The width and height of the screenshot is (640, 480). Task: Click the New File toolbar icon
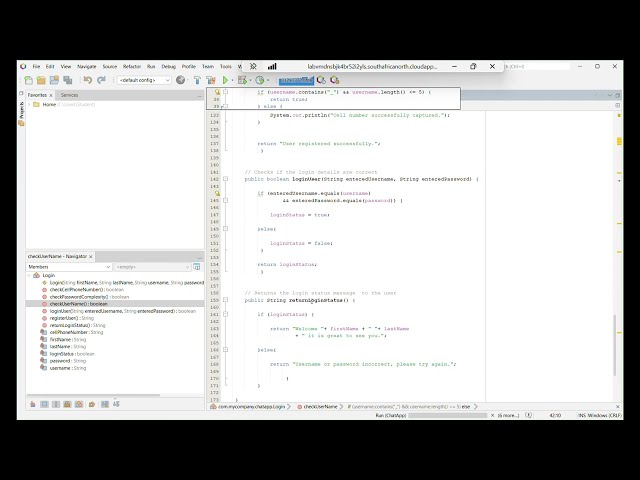pyautogui.click(x=28, y=80)
